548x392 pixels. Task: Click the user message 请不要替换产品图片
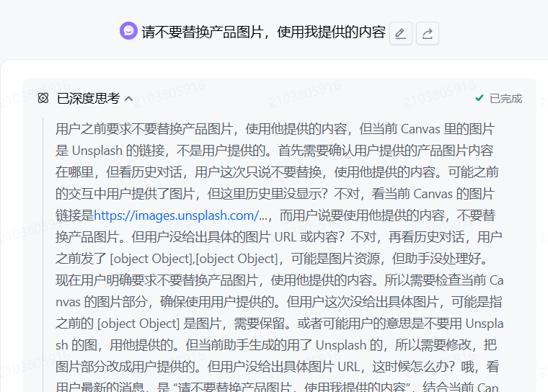pyautogui.click(x=263, y=32)
